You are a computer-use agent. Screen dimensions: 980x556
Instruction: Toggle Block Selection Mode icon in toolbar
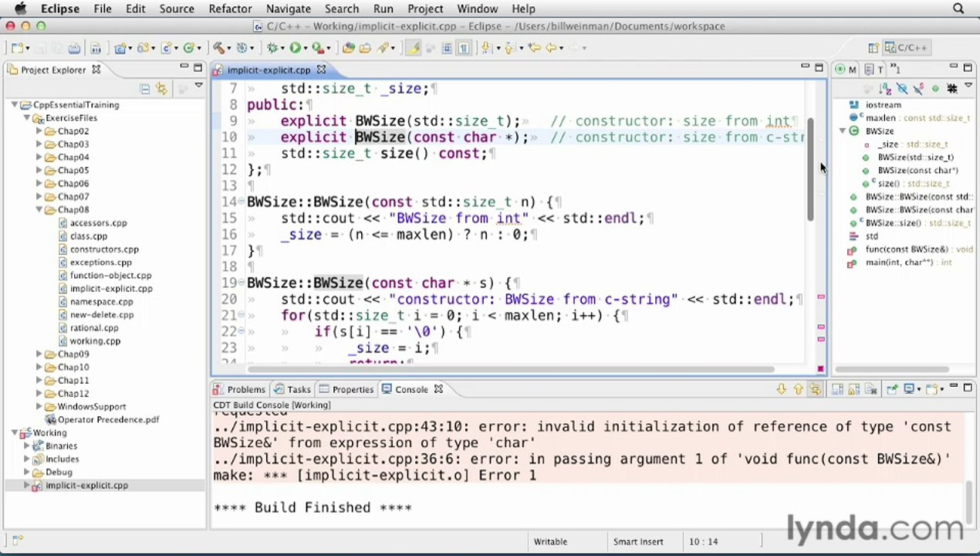point(447,48)
